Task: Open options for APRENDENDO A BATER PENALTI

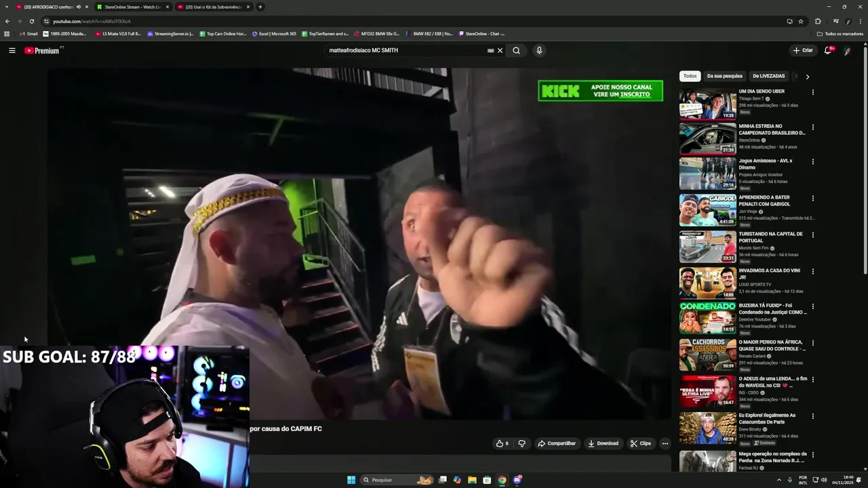Action: pyautogui.click(x=812, y=199)
